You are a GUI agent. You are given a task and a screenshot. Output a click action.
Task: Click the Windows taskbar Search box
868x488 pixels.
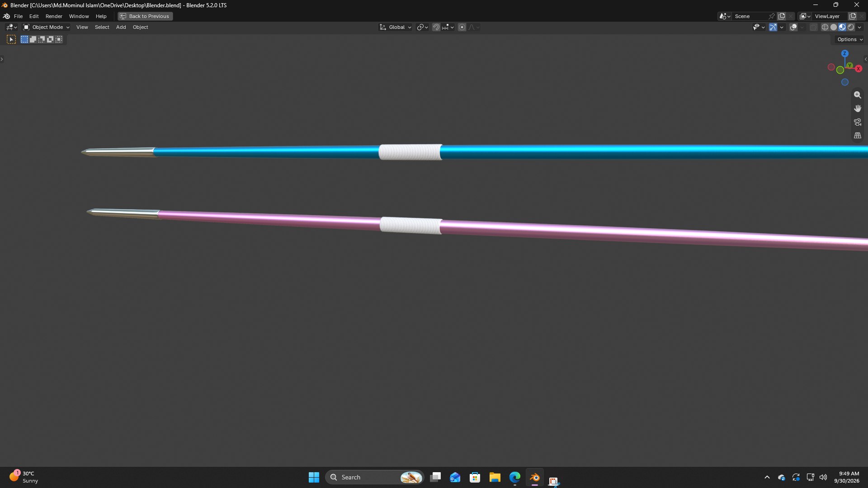374,478
